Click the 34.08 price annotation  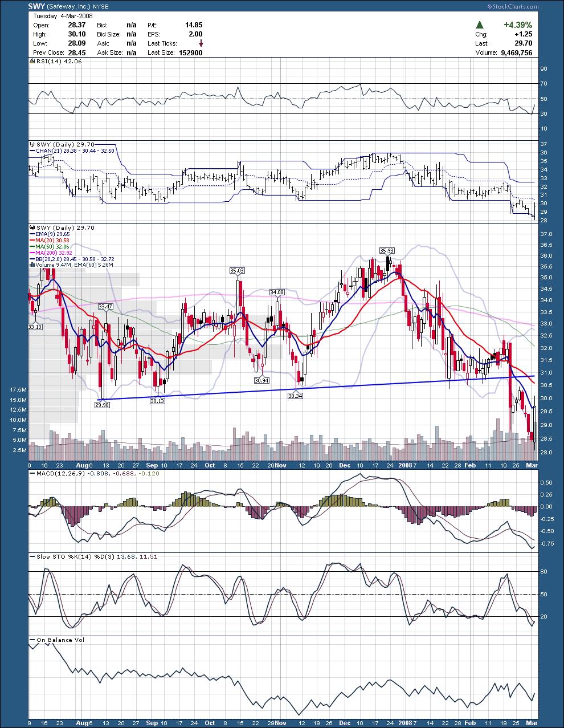(x=277, y=292)
